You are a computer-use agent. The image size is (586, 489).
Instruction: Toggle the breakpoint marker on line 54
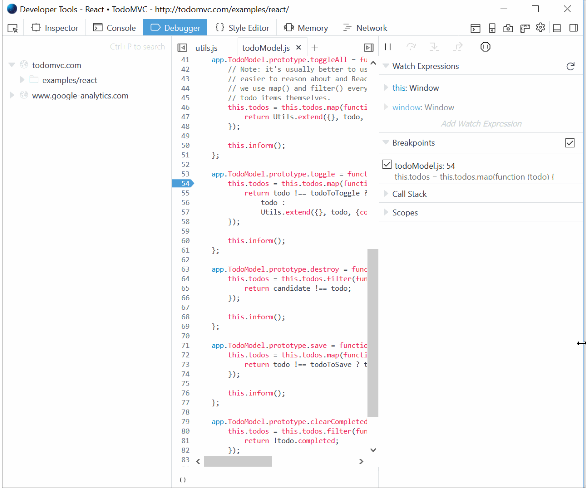click(x=183, y=183)
